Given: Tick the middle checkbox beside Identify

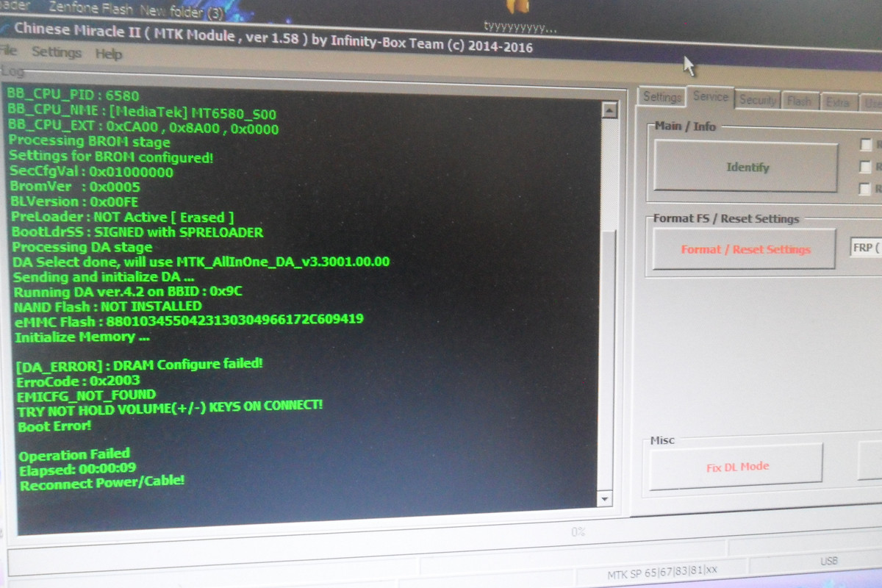Looking at the screenshot, I should tap(866, 168).
